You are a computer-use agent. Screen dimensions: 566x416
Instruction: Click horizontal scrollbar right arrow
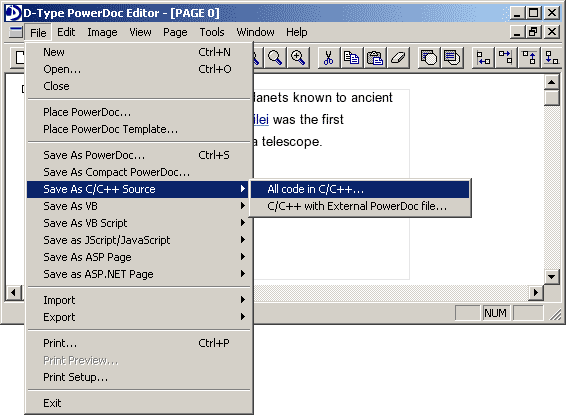click(x=536, y=292)
